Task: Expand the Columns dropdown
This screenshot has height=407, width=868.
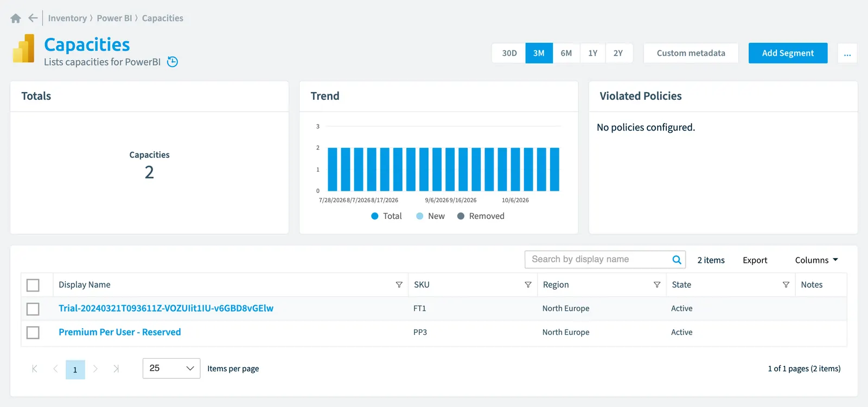Action: tap(816, 260)
